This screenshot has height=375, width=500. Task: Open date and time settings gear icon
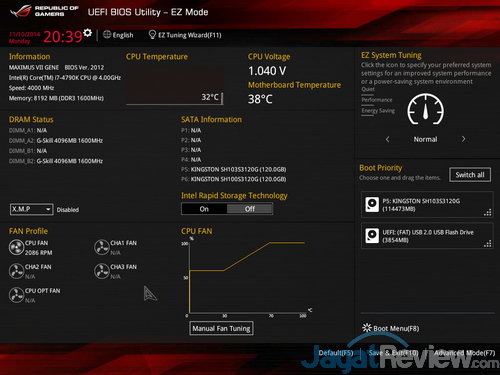coord(87,33)
